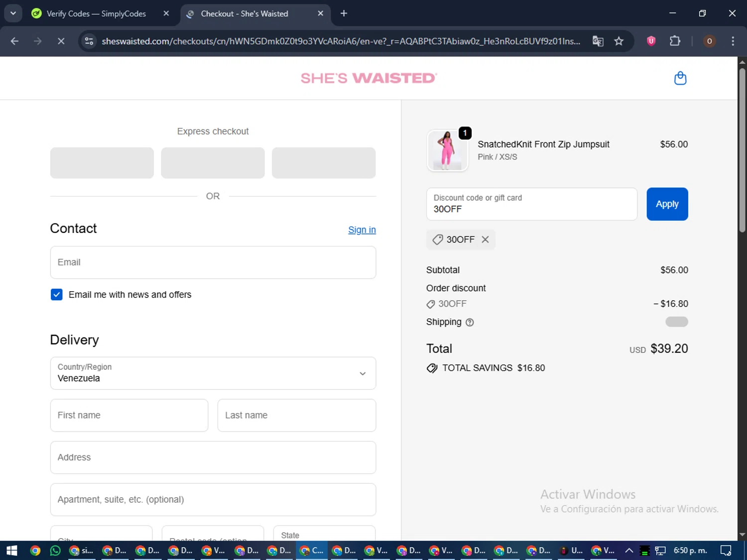This screenshot has width=747, height=560.
Task: Go back to the previous page
Action: click(x=14, y=41)
